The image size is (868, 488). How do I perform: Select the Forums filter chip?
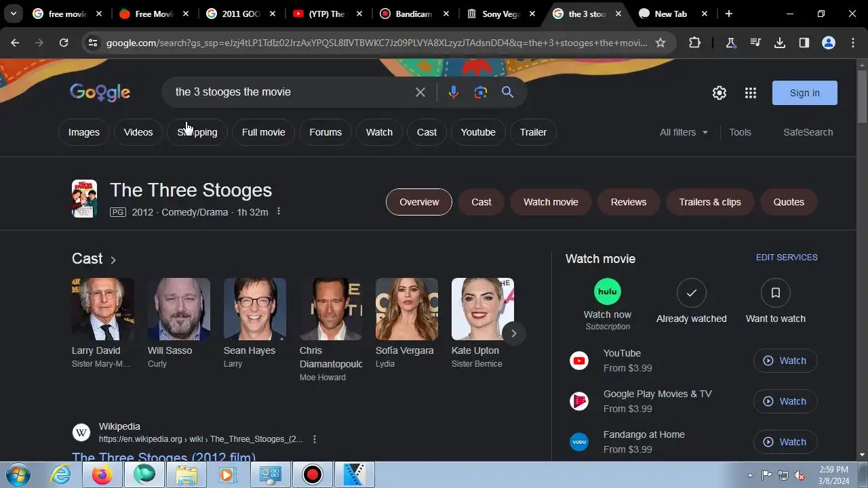(325, 132)
